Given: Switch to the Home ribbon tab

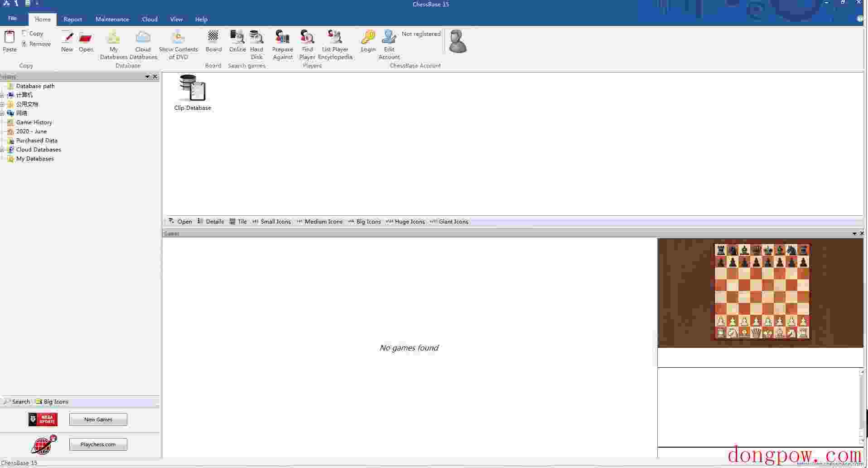Looking at the screenshot, I should pos(43,19).
